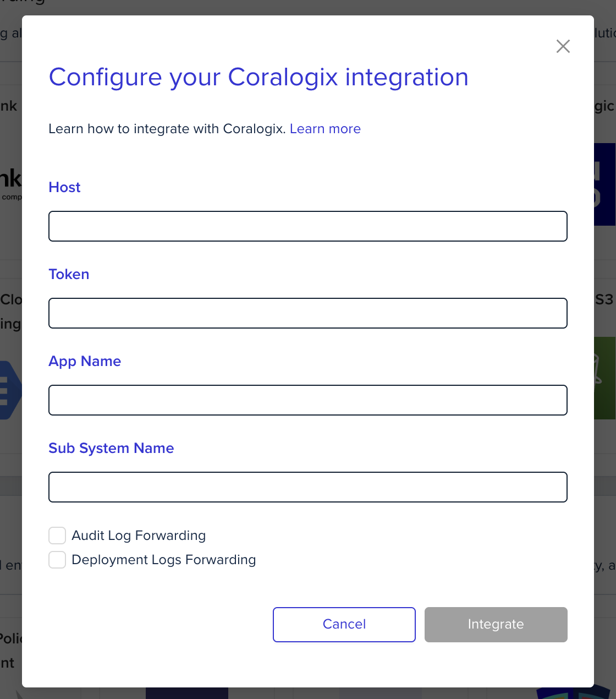Screen dimensions: 616x699
Task: Click the App Name label
Action: coord(85,362)
